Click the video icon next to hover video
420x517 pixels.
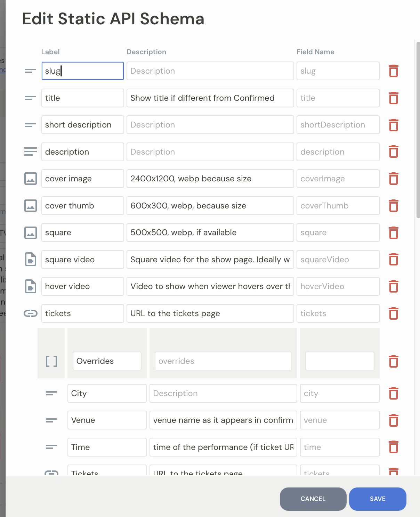point(30,286)
